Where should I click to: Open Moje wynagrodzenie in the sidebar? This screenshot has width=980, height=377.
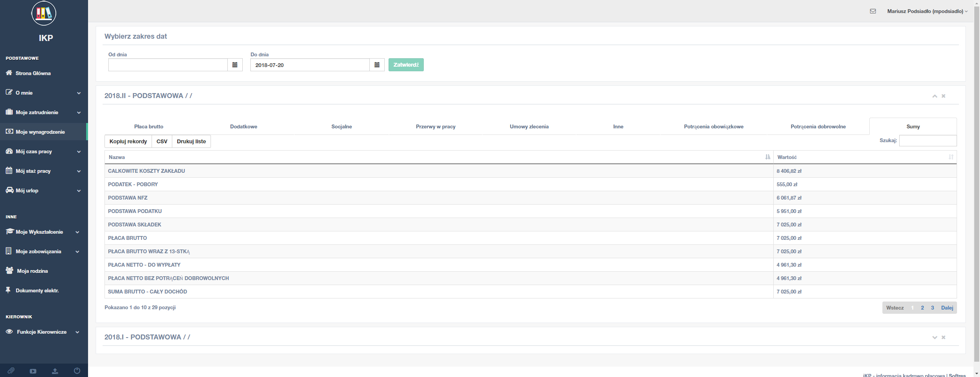tap(44, 132)
